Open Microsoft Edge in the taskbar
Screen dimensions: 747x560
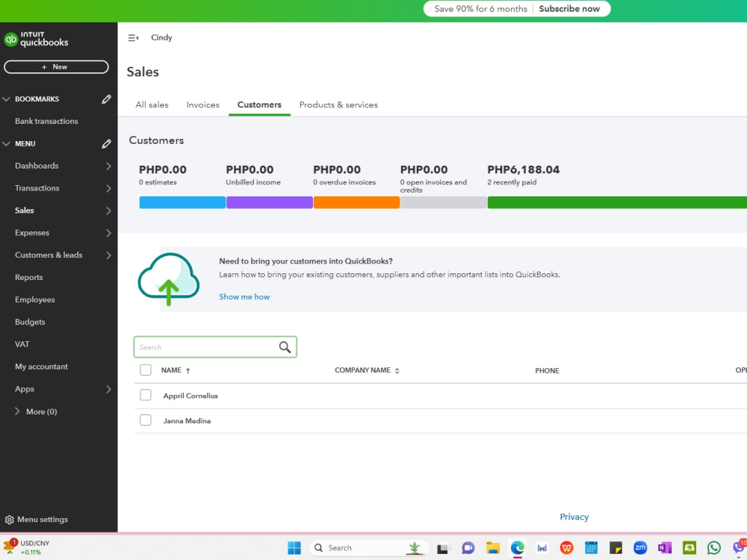click(518, 548)
